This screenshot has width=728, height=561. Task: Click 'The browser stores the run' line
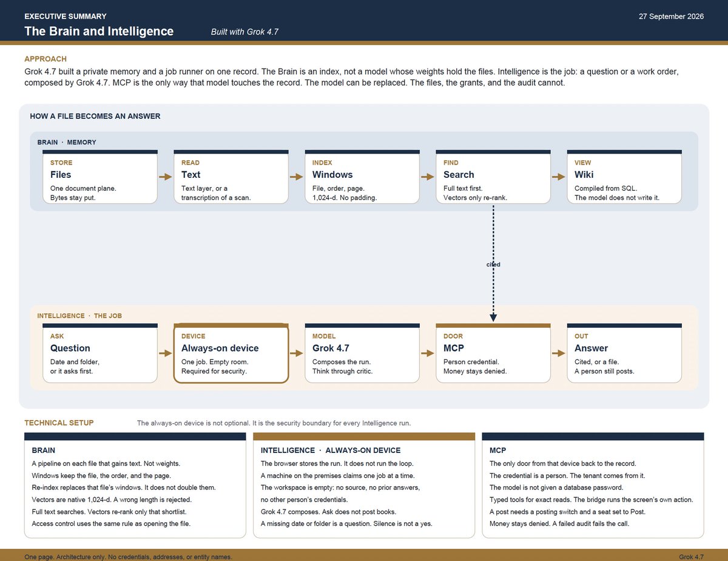[x=336, y=463]
